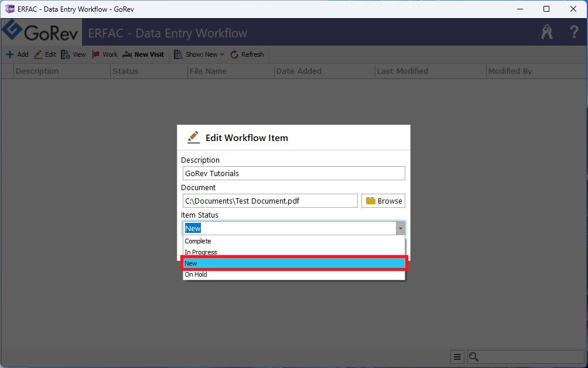The image size is (588, 368).
Task: Select On Hold from status list
Action: pos(294,274)
